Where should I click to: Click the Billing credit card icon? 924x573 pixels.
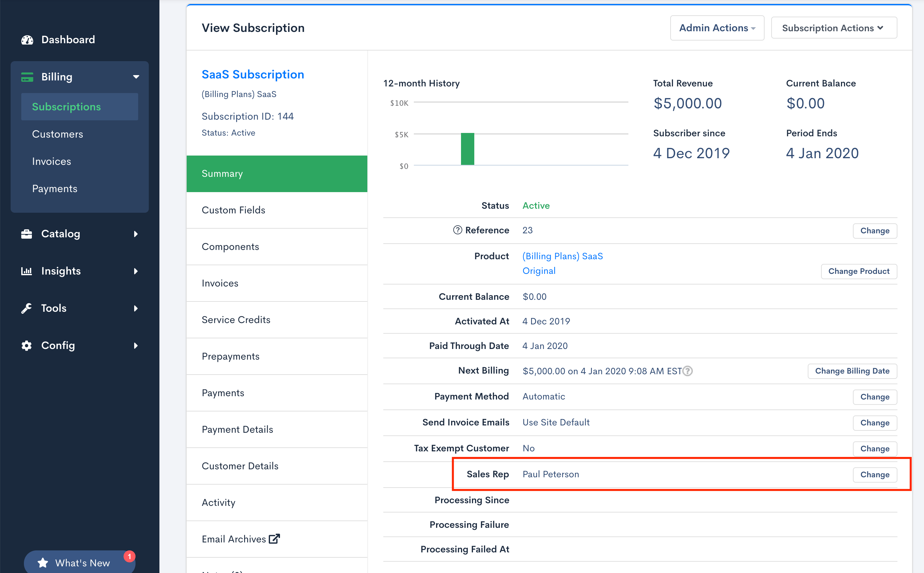click(x=27, y=77)
